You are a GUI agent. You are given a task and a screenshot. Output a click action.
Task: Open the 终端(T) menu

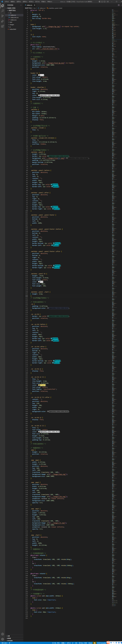point(44,1)
